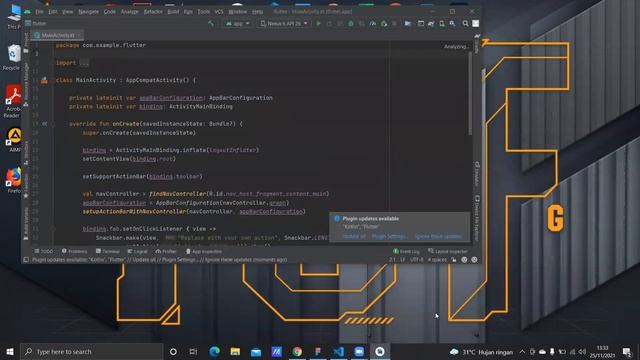Click Ignore these updates link
640x360 pixels.
point(438,236)
